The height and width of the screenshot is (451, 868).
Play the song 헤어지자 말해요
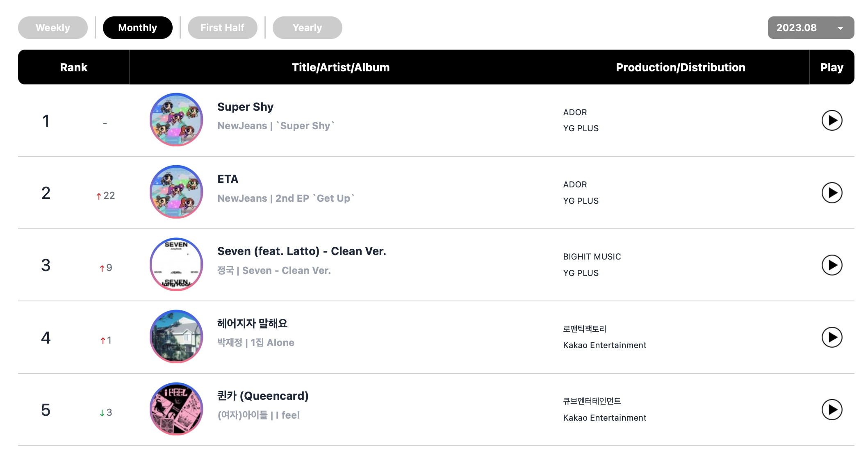click(832, 337)
